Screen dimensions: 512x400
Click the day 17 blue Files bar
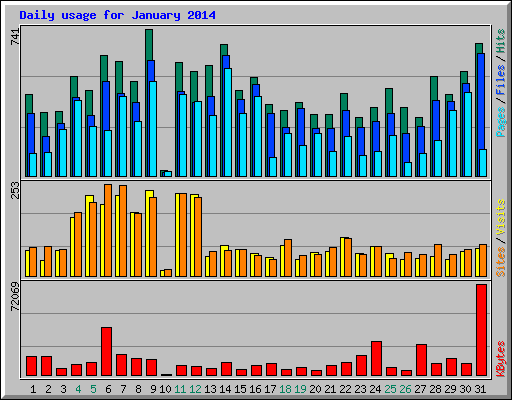(x=271, y=135)
